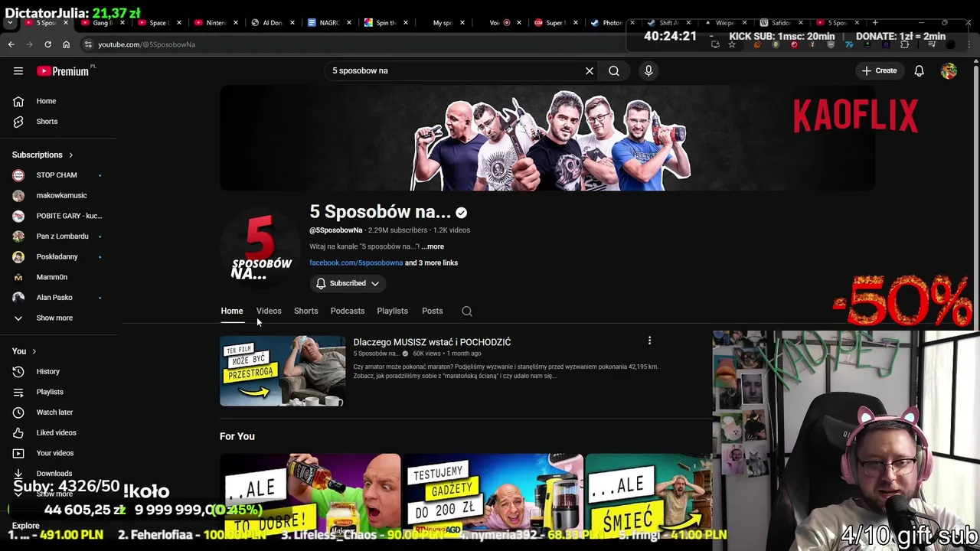This screenshot has height=551, width=980.
Task: Switch to the channel Shorts tab
Action: 305,311
